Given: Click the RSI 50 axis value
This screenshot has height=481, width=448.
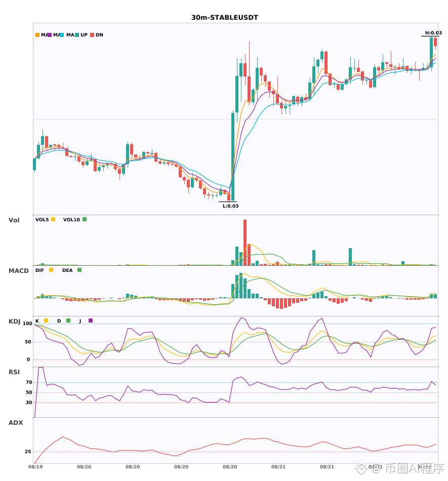Looking at the screenshot, I should tap(29, 392).
